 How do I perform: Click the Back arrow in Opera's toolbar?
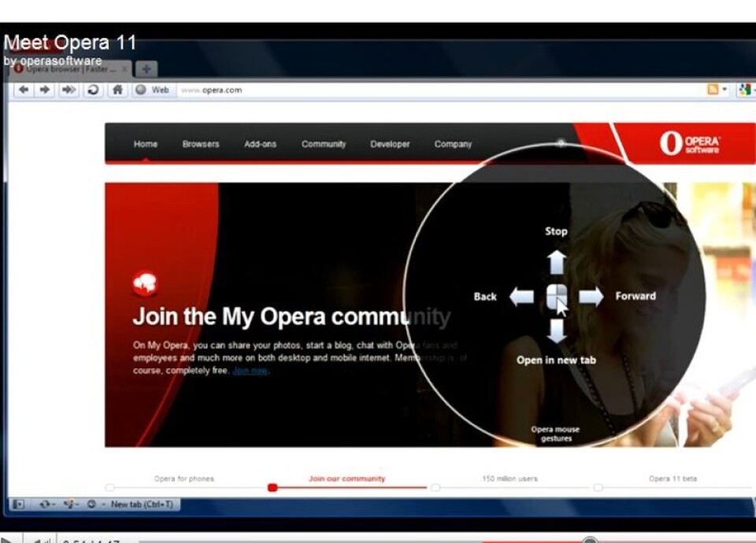pyautogui.click(x=23, y=90)
